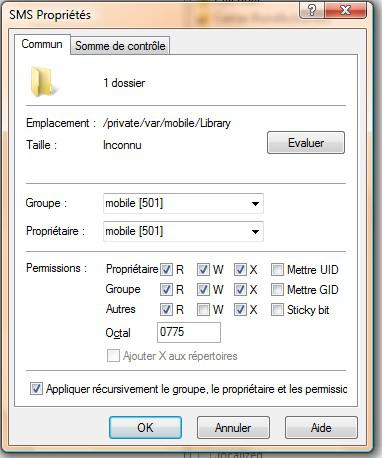Screen dimensions: 382x458
Task: Toggle Propriétaire R permission checkbox
Action: tap(166, 269)
